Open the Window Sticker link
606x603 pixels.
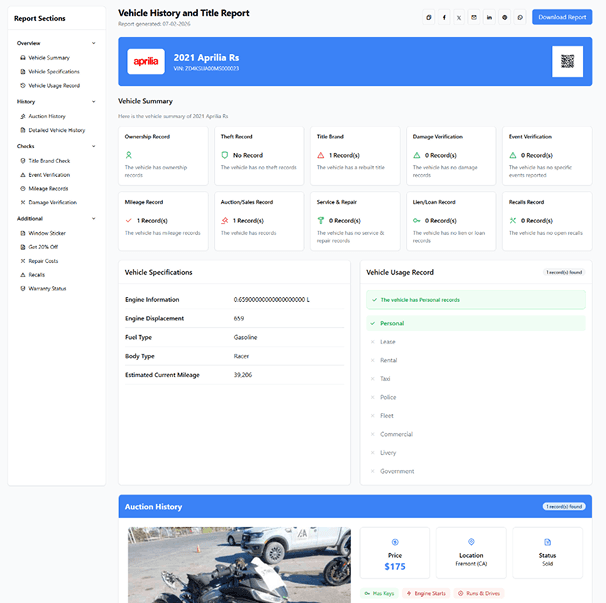(47, 233)
